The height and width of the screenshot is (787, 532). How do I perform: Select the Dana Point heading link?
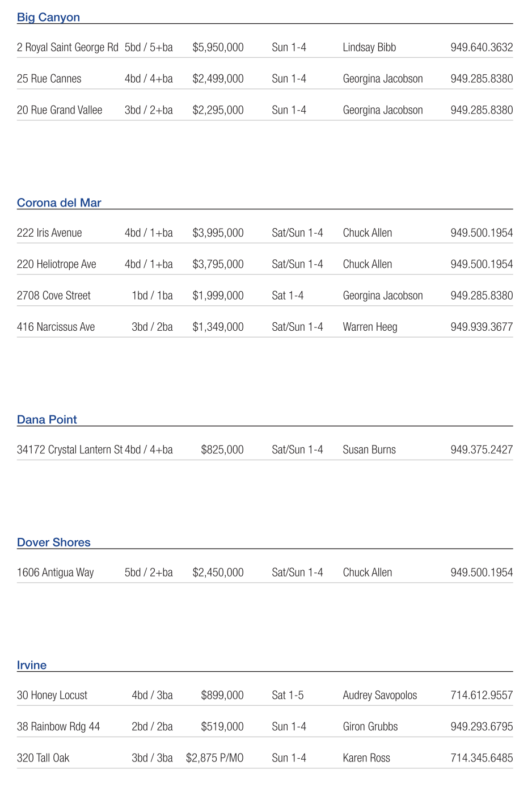[x=47, y=419]
